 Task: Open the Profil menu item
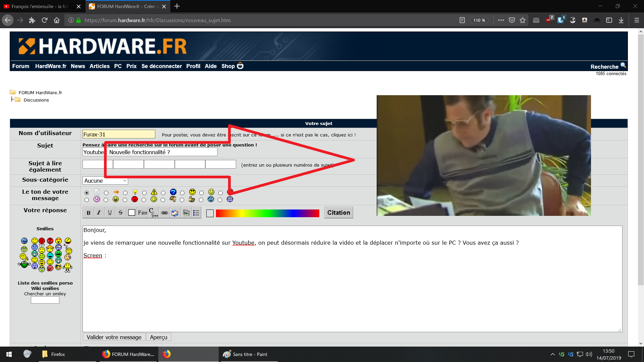(193, 66)
